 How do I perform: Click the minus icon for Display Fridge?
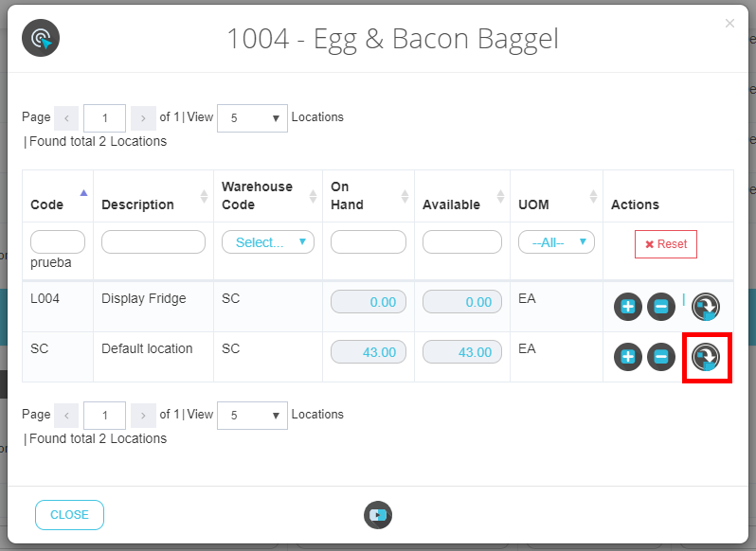661,307
